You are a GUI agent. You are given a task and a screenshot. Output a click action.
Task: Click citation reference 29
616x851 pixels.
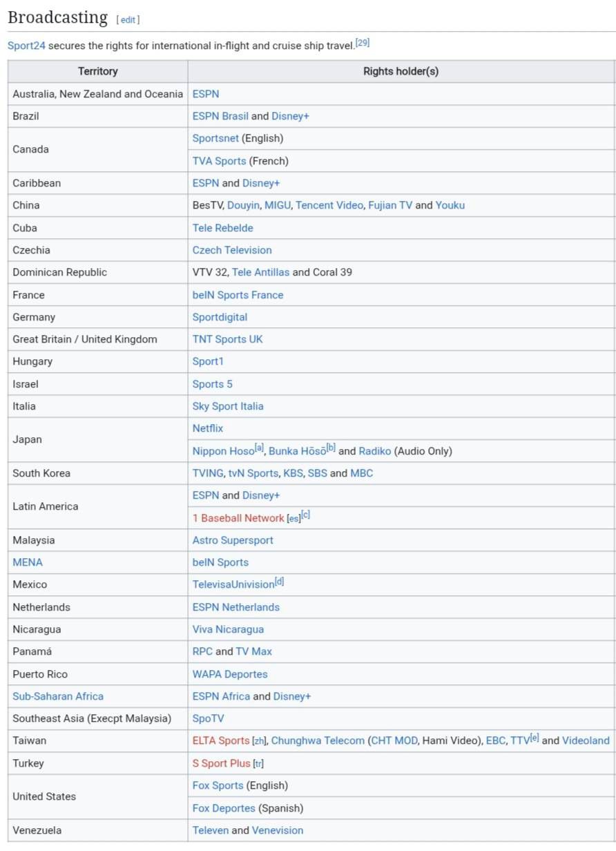363,43
